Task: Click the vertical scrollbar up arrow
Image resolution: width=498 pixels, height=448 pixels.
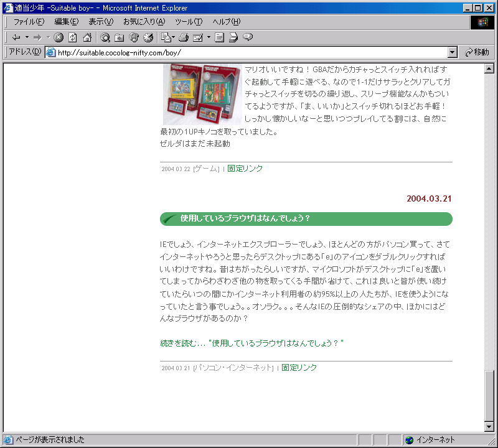Action: [x=489, y=68]
